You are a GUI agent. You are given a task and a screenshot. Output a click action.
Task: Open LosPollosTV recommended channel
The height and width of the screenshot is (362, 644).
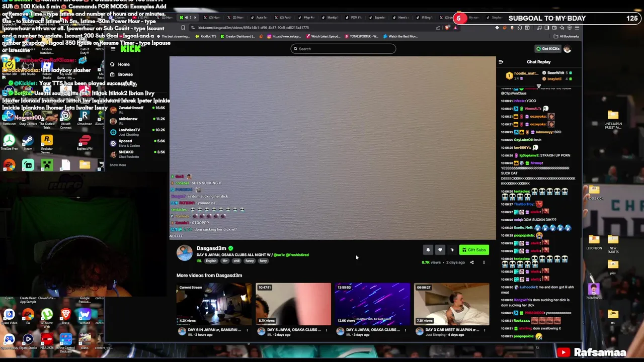(x=137, y=132)
